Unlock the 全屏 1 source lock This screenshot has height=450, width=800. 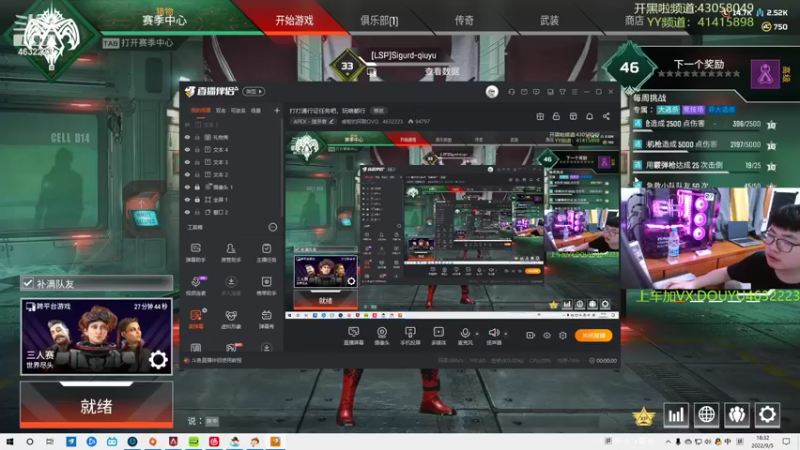pos(197,199)
